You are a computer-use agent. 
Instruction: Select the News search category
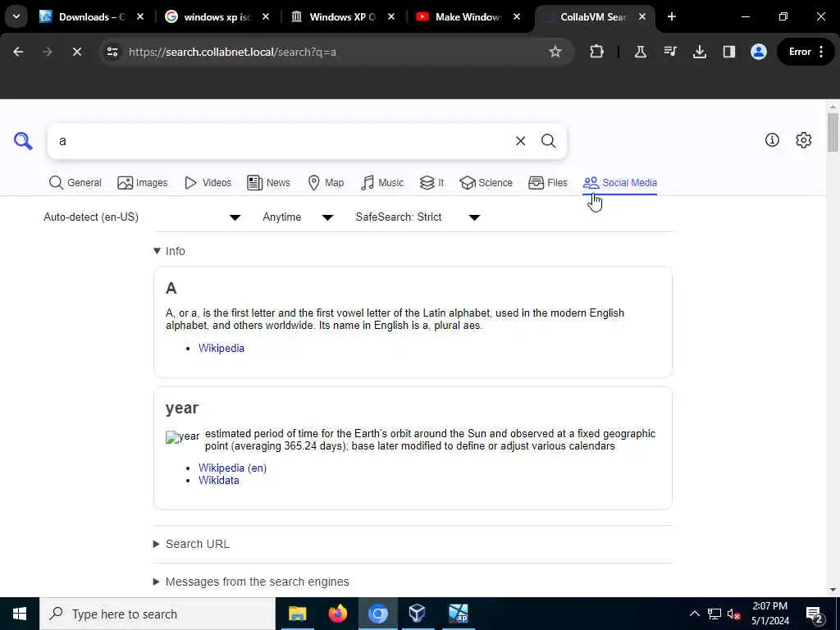(x=269, y=183)
